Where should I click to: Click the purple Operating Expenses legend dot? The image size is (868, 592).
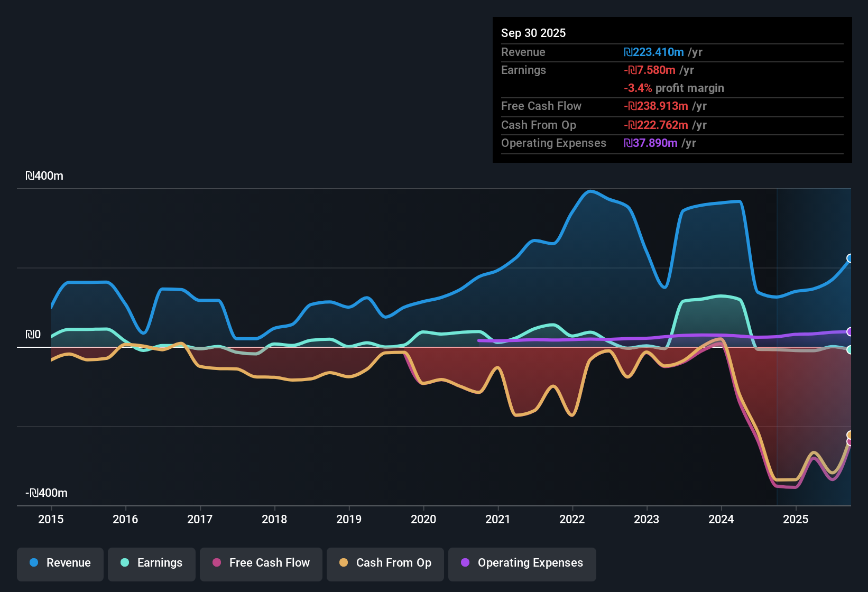[x=465, y=563]
